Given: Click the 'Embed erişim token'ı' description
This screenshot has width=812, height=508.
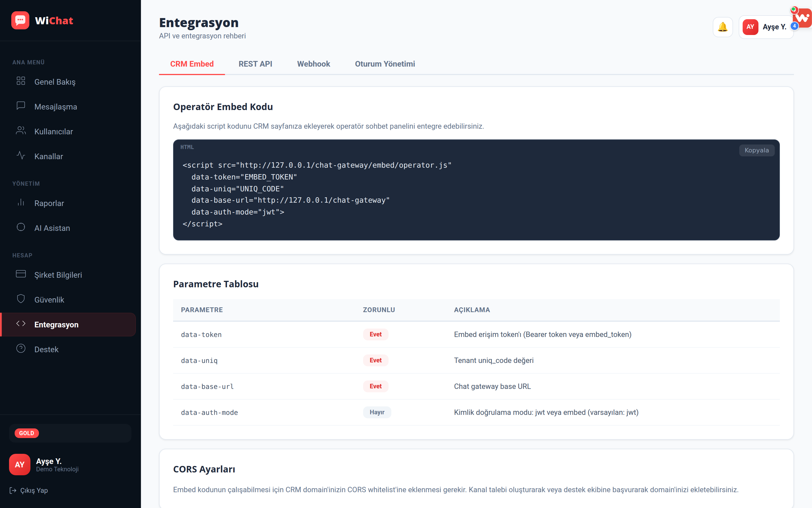Looking at the screenshot, I should click(x=542, y=335).
